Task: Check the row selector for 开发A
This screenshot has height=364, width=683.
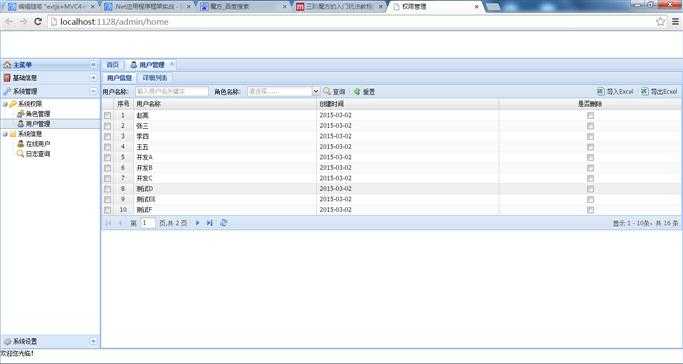Action: click(108, 157)
